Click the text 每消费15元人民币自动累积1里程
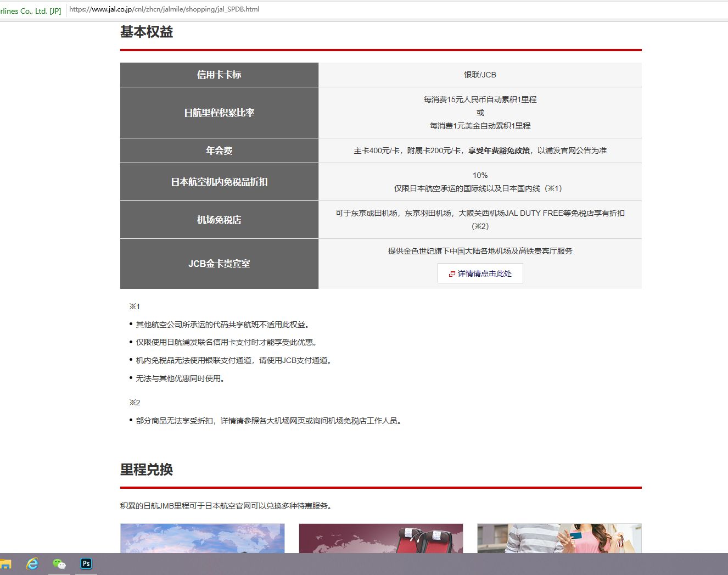The width and height of the screenshot is (728, 575). (x=480, y=99)
